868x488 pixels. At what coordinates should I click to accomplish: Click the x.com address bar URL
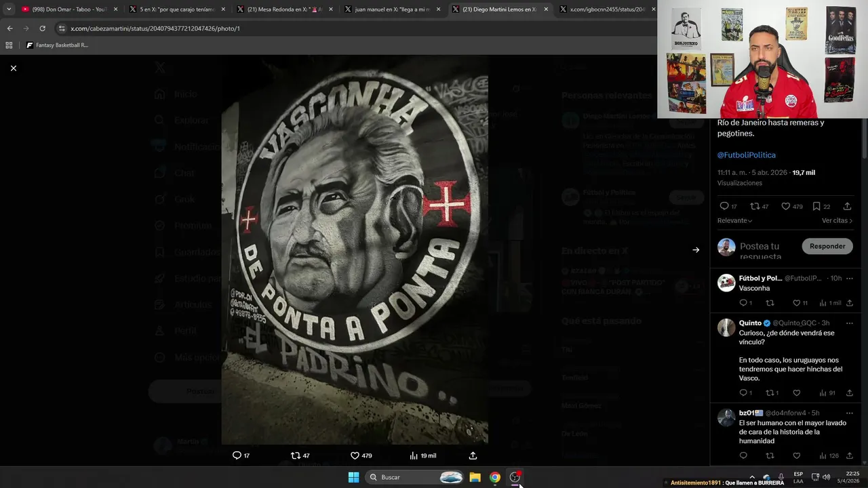click(x=155, y=28)
